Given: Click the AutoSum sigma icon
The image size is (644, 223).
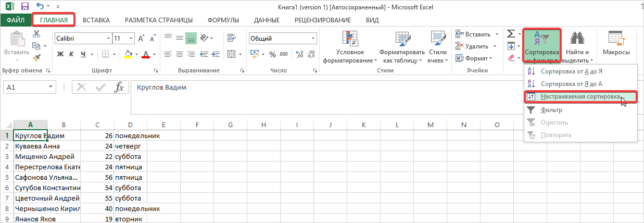Looking at the screenshot, I should pos(511,34).
